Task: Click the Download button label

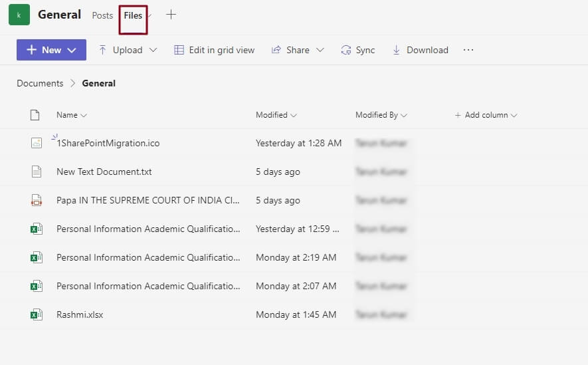Action: 427,50
